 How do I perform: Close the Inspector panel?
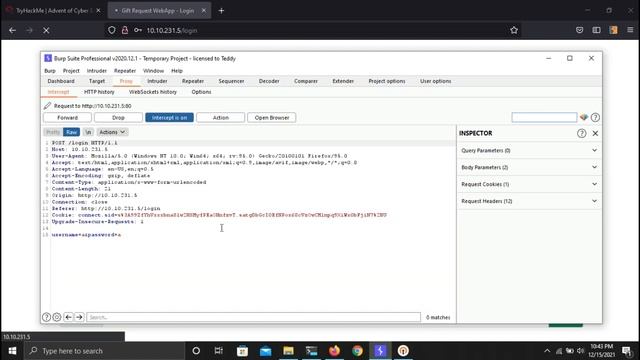pyautogui.click(x=595, y=133)
